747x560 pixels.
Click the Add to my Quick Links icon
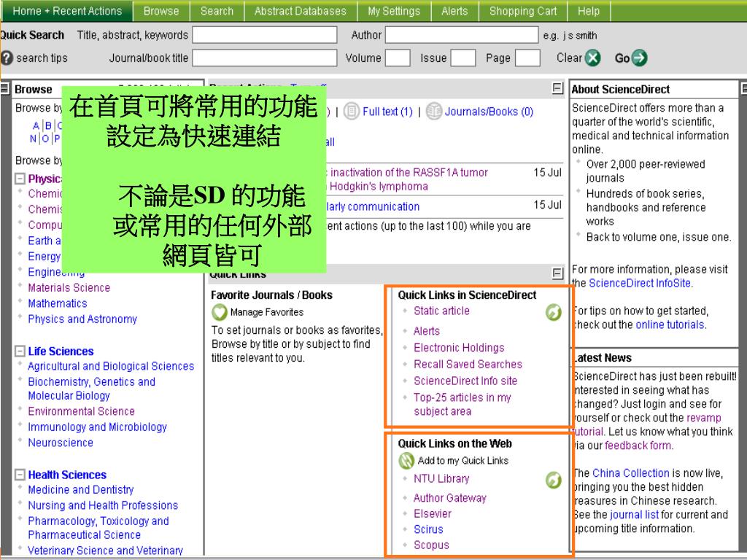click(406, 461)
